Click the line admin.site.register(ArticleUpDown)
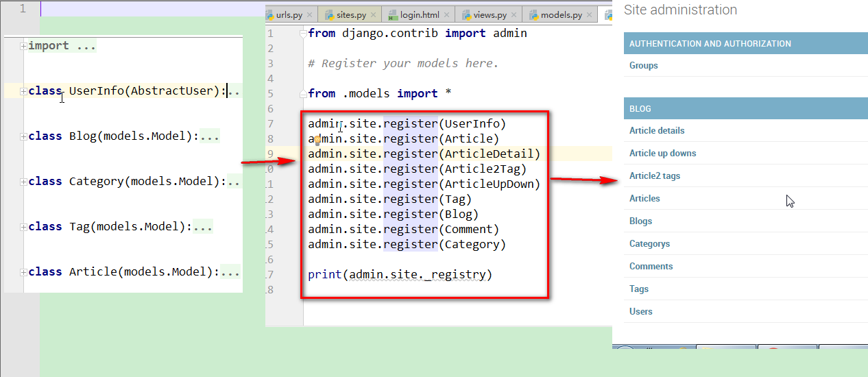Viewport: 868px width, 377px height. [424, 184]
